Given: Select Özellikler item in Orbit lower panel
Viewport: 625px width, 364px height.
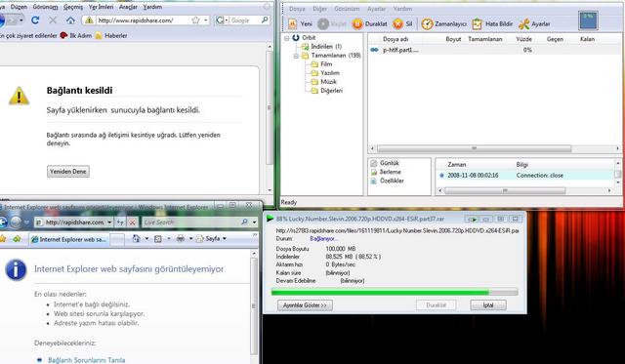Looking at the screenshot, I should 387,181.
